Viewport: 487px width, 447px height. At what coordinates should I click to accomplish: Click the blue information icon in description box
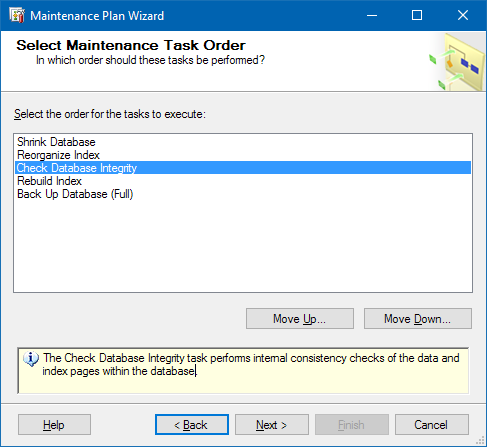coord(31,359)
